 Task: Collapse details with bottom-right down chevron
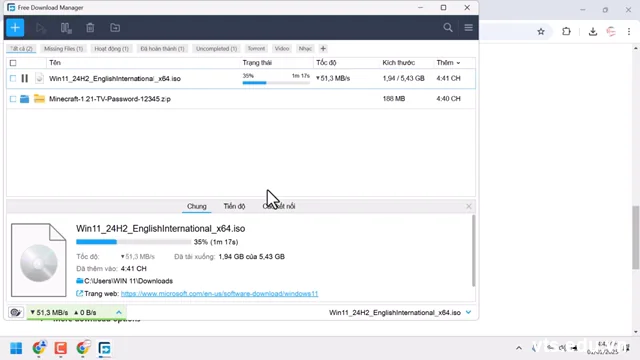pyautogui.click(x=469, y=312)
